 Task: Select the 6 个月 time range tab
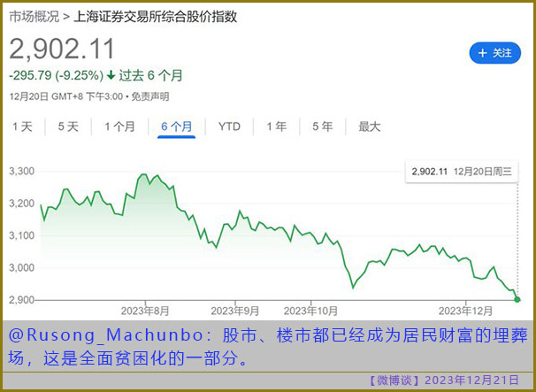[176, 127]
